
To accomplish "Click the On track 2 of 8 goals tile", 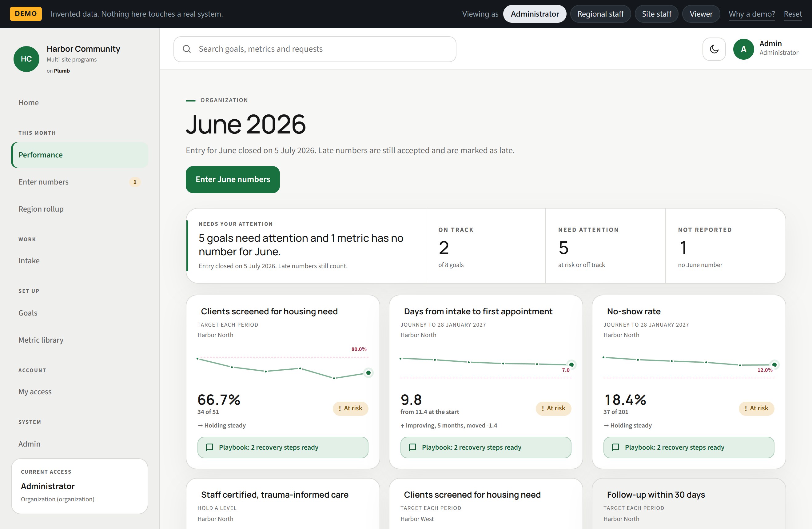I will [x=485, y=245].
